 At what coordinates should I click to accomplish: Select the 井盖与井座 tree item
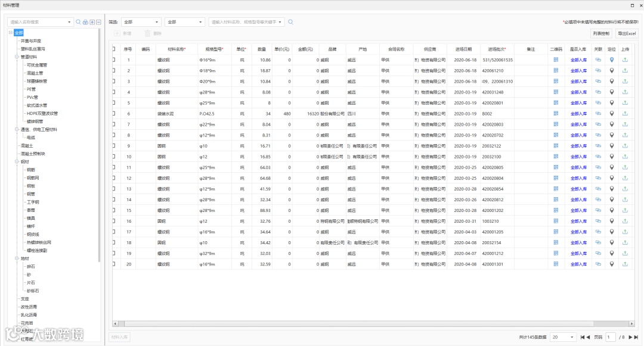(x=31, y=41)
